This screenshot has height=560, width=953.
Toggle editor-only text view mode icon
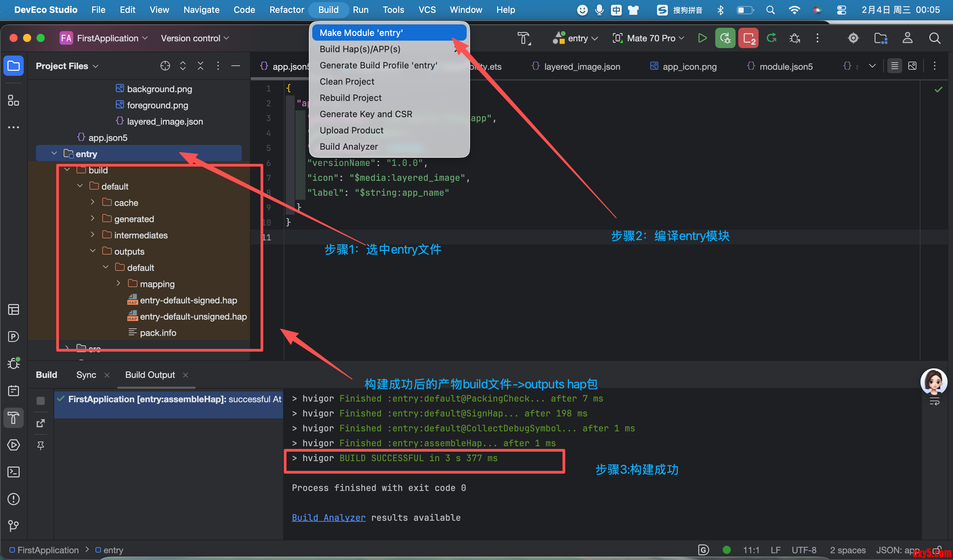pyautogui.click(x=894, y=66)
